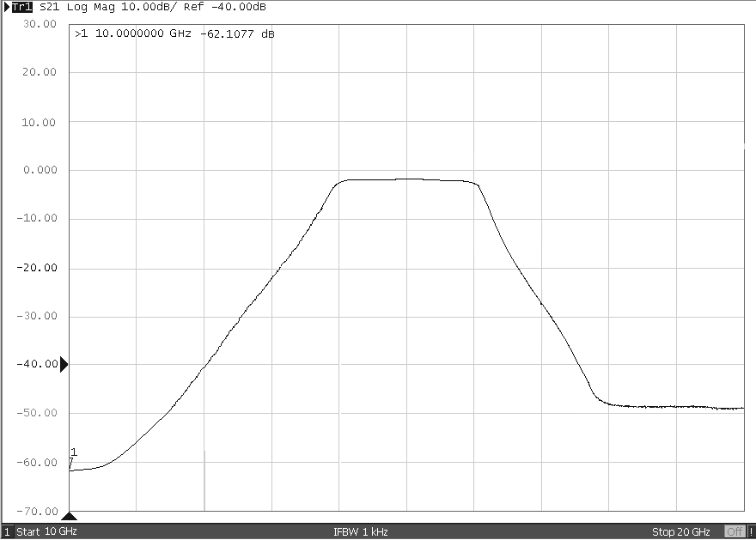Screen dimensions: 756x540
Task: Click the exclamation status indicator
Action: [x=751, y=531]
